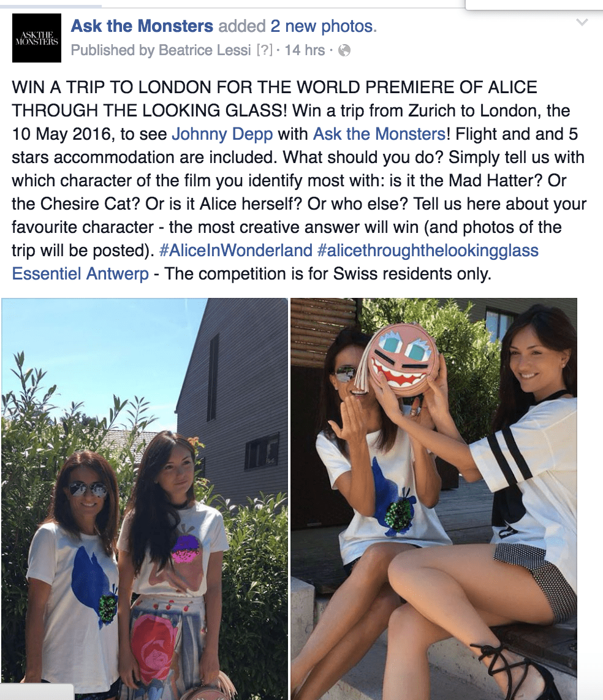Image resolution: width=603 pixels, height=700 pixels.
Task: Click the popup panel edge at the top right
Action: (x=534, y=5)
